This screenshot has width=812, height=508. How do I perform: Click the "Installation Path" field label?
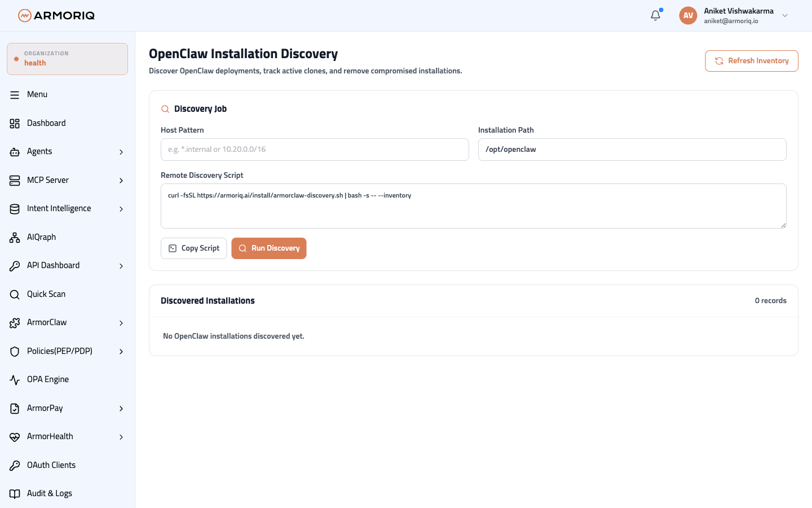click(506, 130)
